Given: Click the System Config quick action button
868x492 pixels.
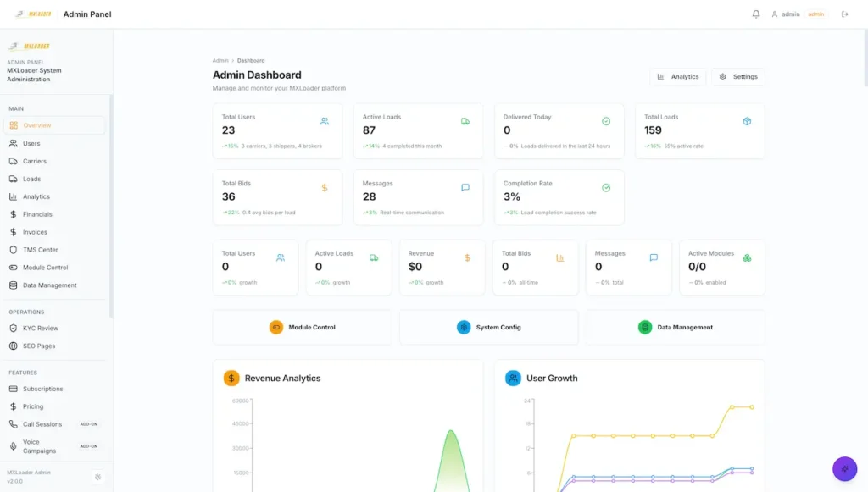Looking at the screenshot, I should tap(489, 327).
